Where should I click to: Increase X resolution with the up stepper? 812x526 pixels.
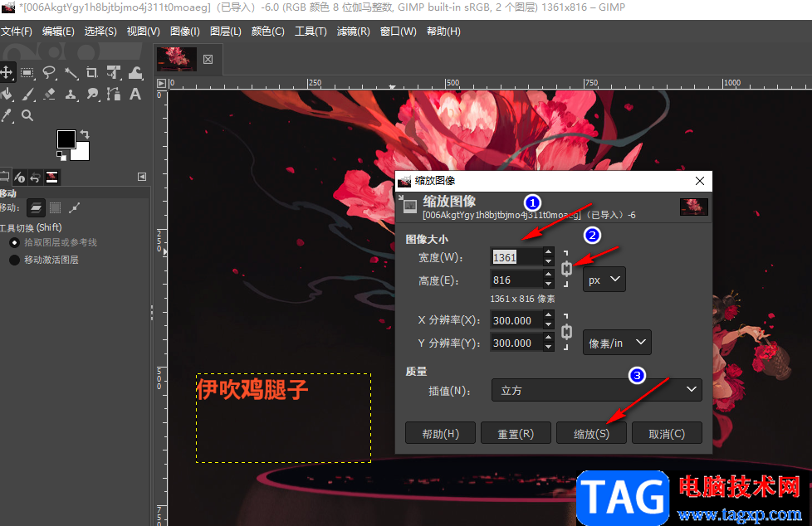click(x=549, y=315)
